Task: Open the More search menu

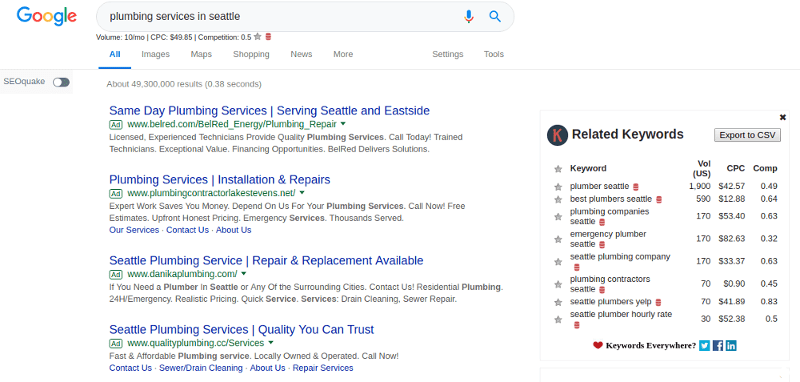Action: (343, 54)
